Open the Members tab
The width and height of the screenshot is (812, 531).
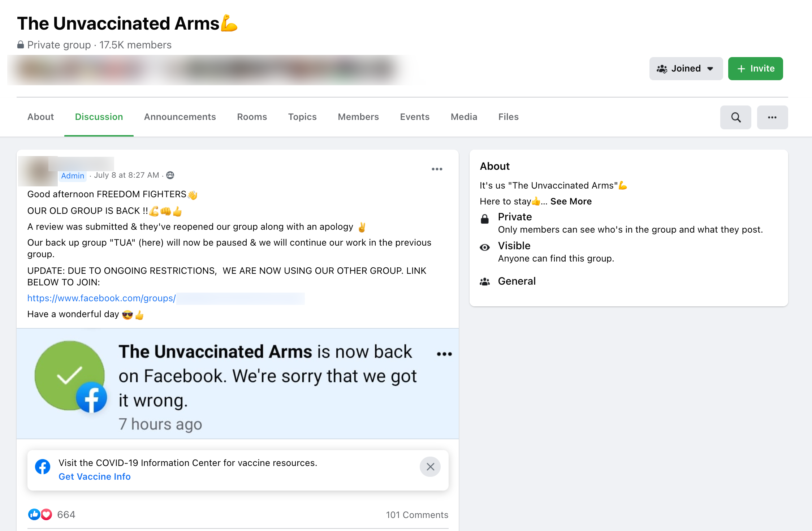(358, 117)
